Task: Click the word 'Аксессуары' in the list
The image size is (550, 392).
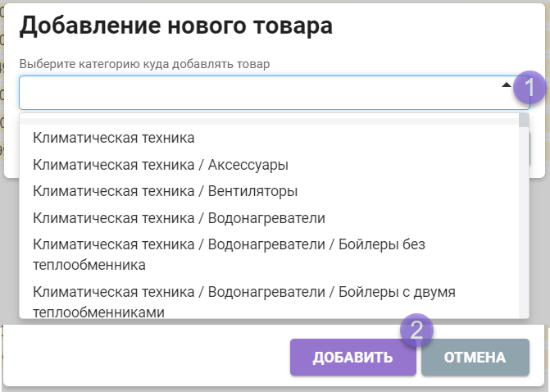Action: (248, 164)
